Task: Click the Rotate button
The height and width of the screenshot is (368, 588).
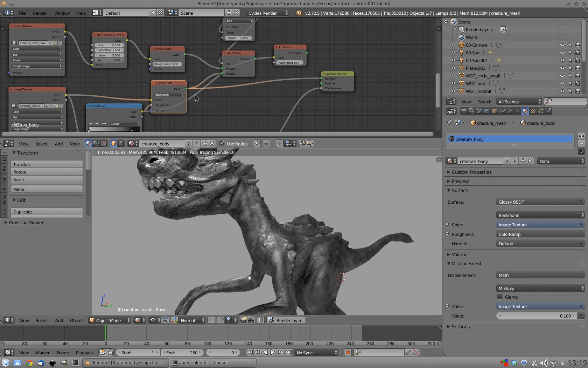Action: tap(47, 172)
